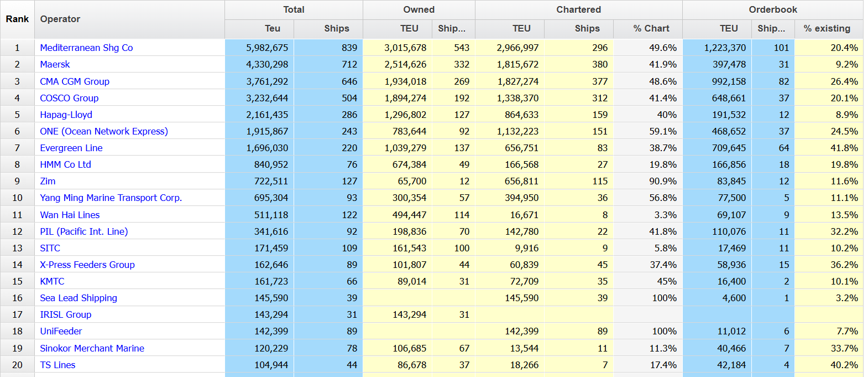Select the % existing cell 33.7%

[829, 348]
